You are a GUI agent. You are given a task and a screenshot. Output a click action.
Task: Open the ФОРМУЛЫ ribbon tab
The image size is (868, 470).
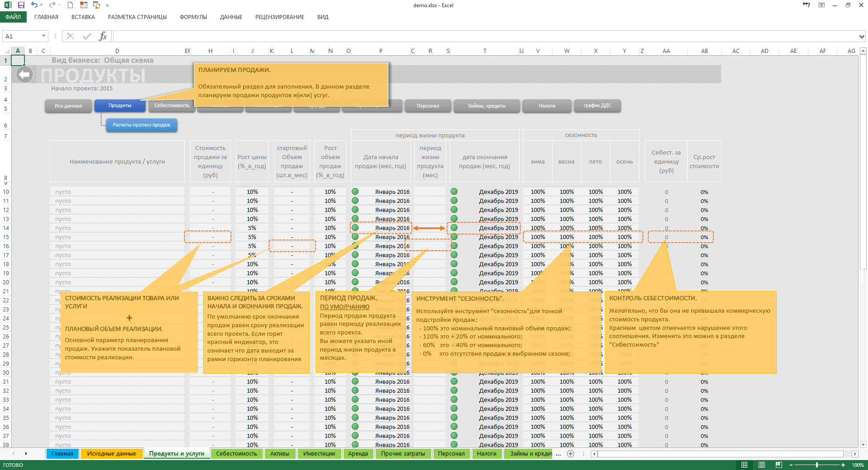pos(193,17)
